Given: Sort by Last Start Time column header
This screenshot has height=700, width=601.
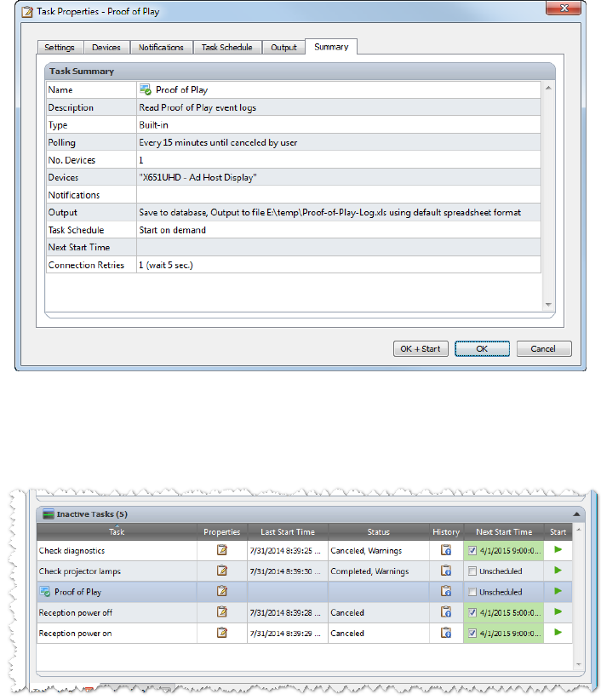Looking at the screenshot, I should [x=288, y=531].
